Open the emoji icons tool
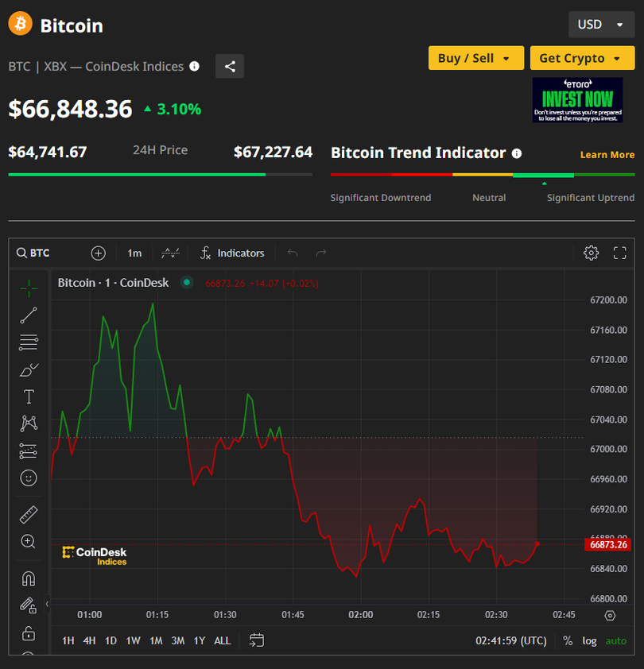The width and height of the screenshot is (644, 669). (29, 478)
